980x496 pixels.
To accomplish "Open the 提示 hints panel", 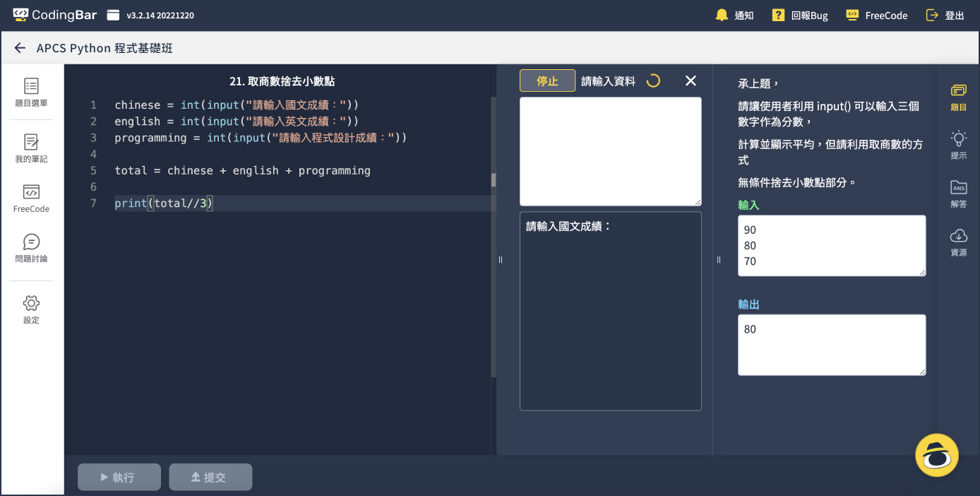I will (x=958, y=145).
